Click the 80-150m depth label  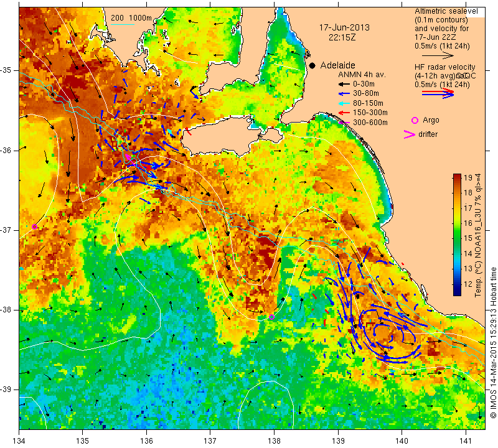point(368,103)
